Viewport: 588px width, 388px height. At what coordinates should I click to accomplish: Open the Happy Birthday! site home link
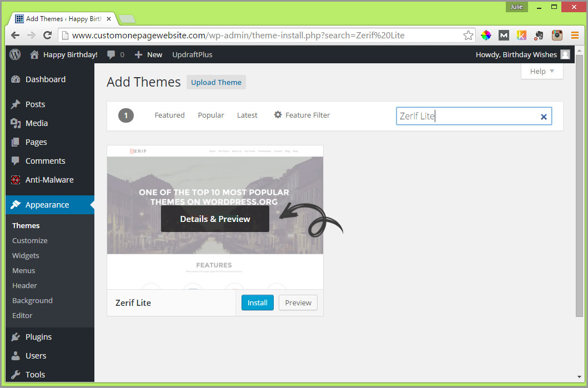coord(64,55)
